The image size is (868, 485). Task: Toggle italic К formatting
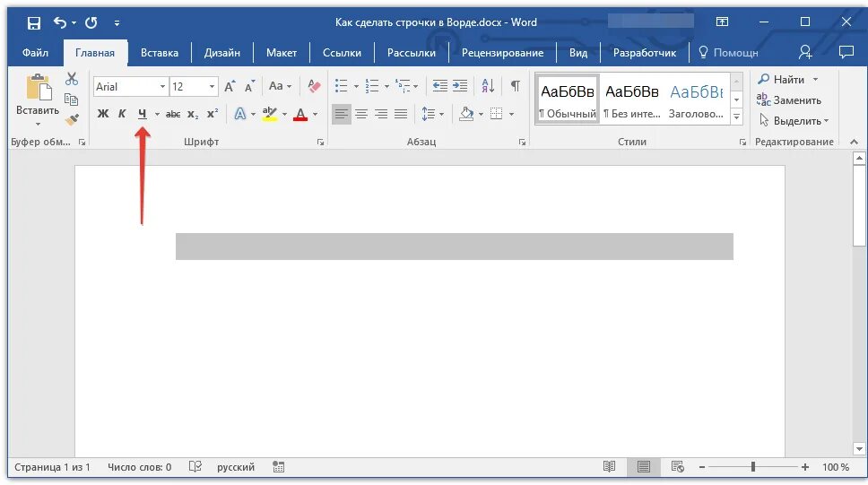tap(122, 114)
